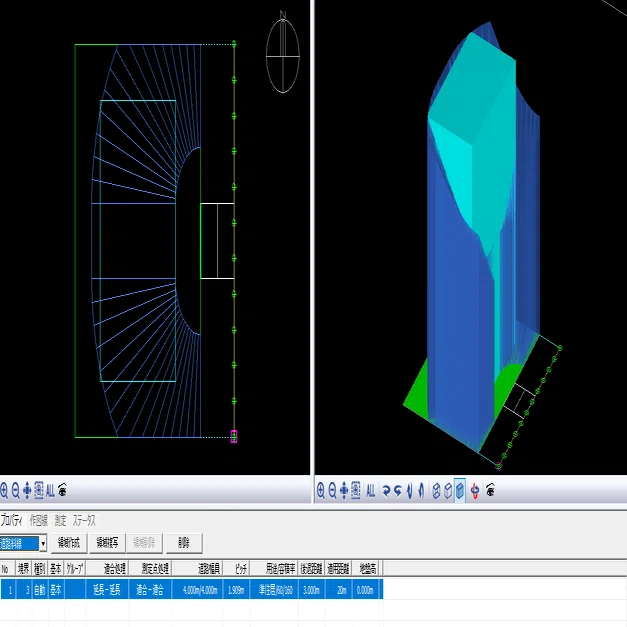Zoom in on the 2D plan view
Viewport: 627px width, 627px height.
pos(4,490)
